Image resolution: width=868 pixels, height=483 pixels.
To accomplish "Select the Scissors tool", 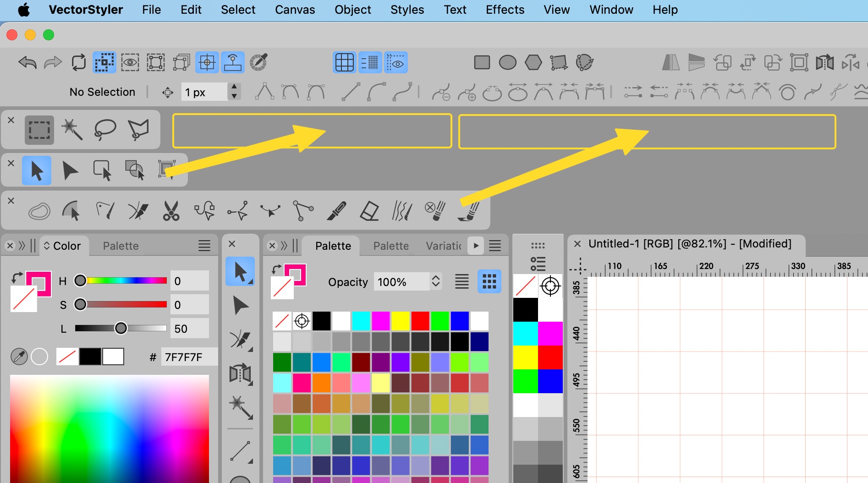I will [x=171, y=211].
